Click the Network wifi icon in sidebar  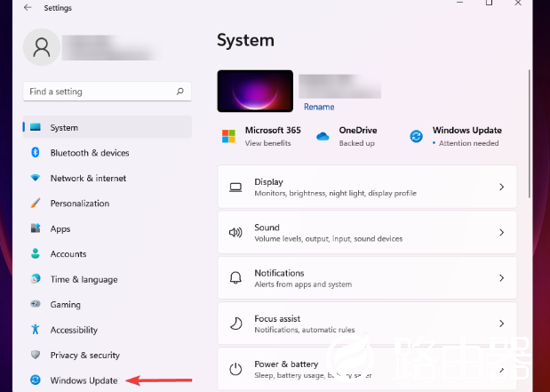35,178
